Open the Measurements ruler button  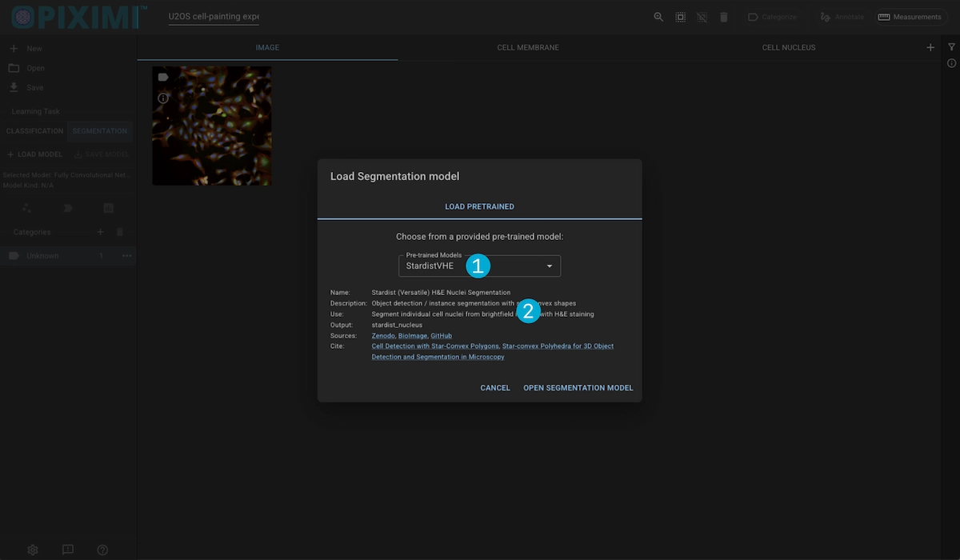coord(909,17)
